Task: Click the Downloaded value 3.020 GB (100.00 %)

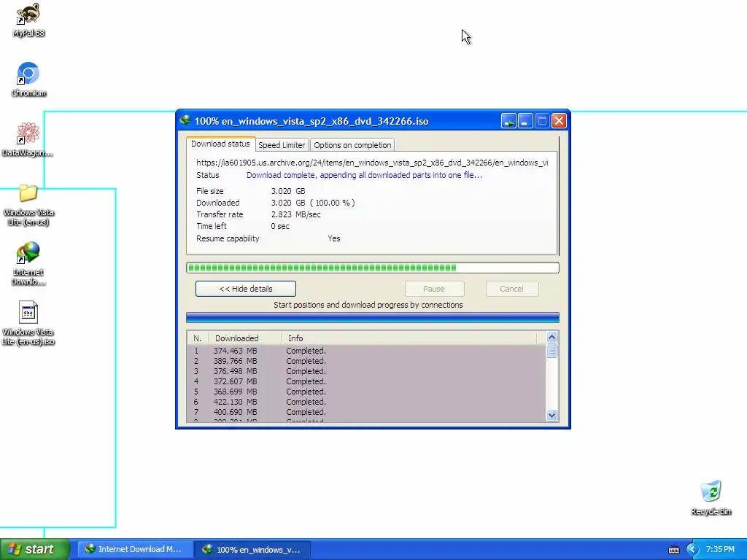Action: click(x=313, y=203)
